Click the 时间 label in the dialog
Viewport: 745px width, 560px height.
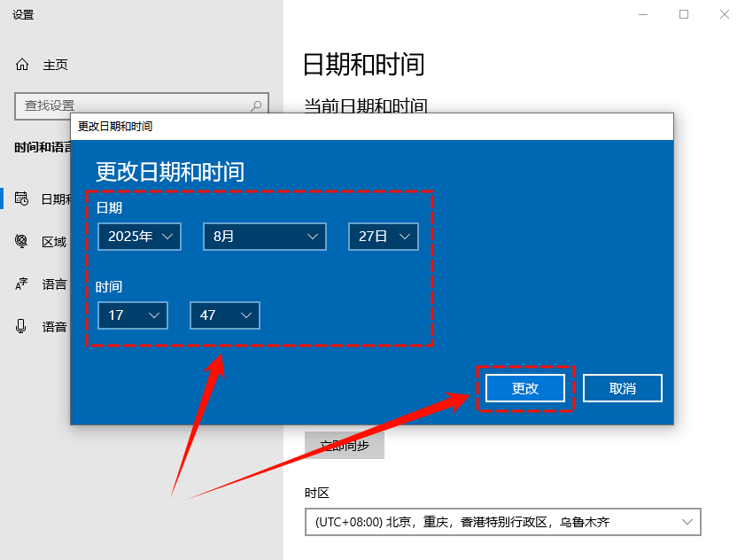click(x=109, y=287)
